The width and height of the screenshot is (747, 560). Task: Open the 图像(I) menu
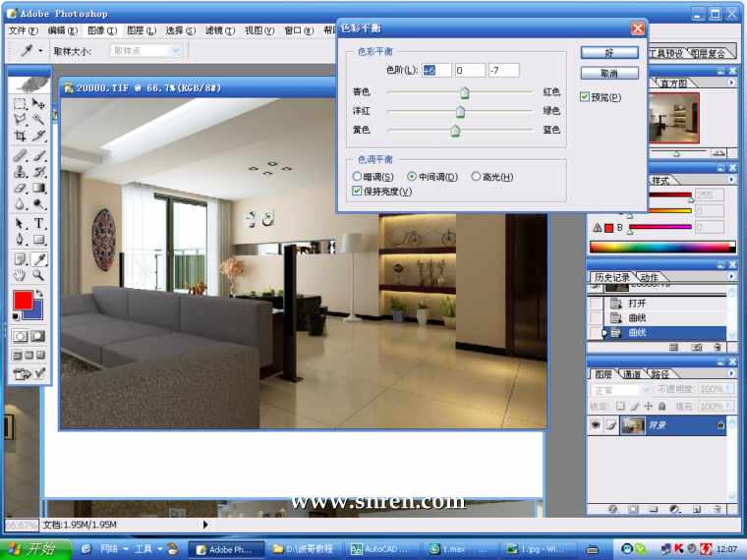click(x=102, y=31)
